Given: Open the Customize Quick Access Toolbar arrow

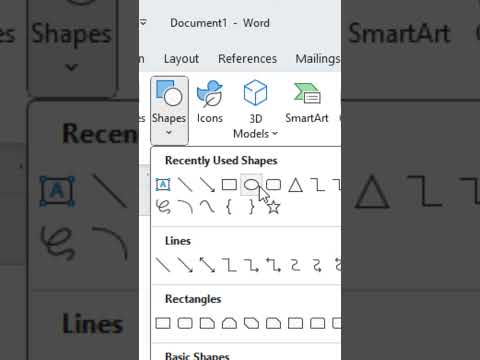Looking at the screenshot, I should [143, 23].
